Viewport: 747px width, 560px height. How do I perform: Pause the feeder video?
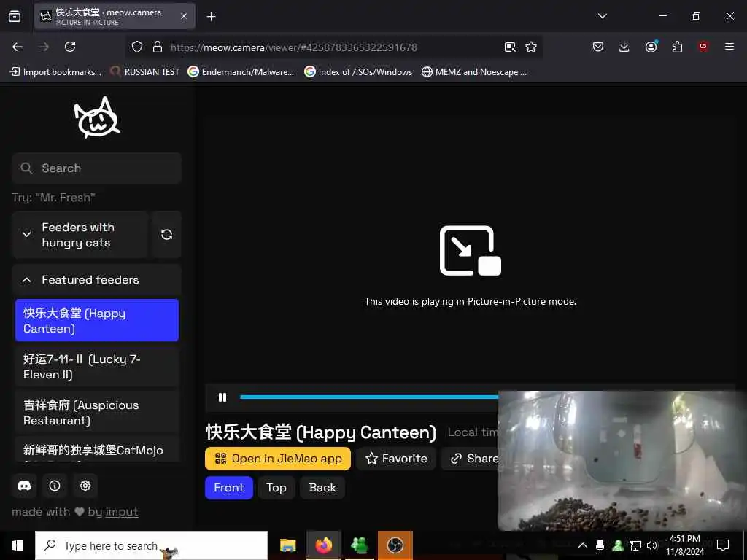[x=222, y=397]
